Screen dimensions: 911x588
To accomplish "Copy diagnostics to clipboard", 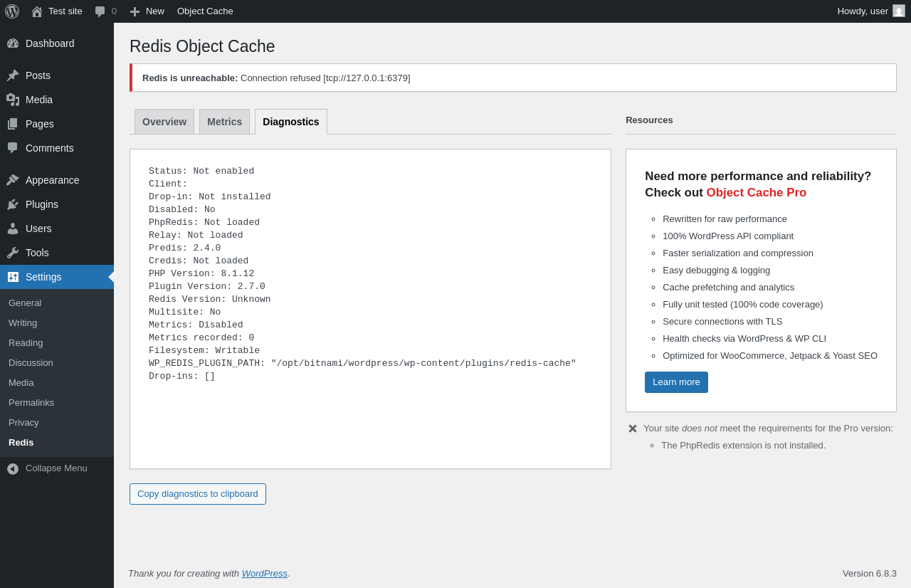I will click(x=198, y=494).
